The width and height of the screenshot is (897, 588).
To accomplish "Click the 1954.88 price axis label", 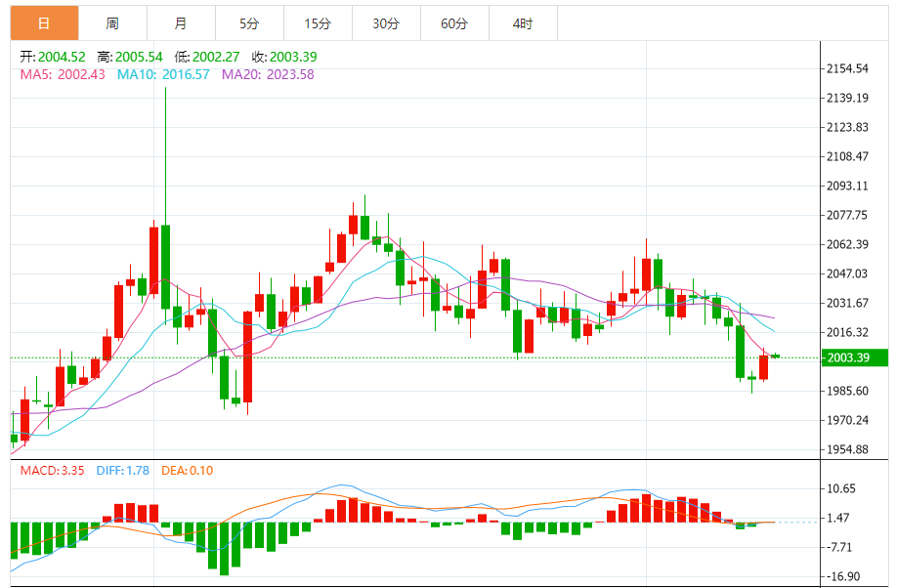I will 847,449.
